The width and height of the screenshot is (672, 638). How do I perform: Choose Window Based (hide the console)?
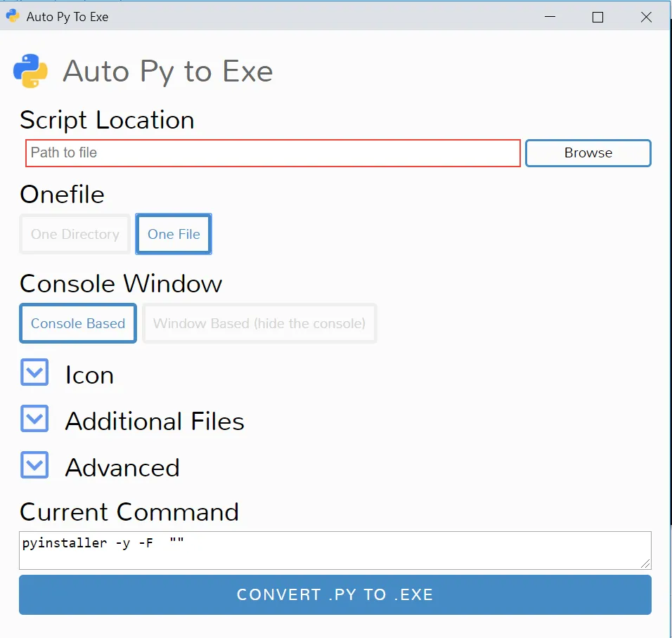click(259, 323)
